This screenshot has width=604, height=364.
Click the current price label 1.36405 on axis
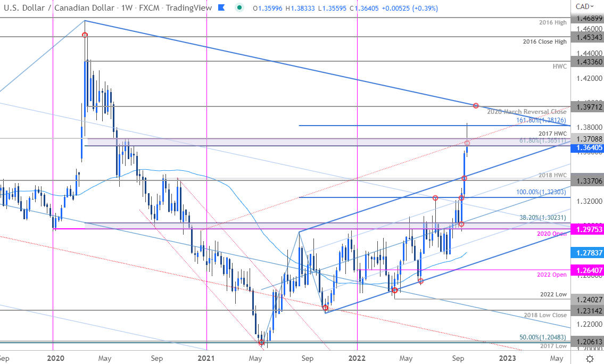tap(587, 147)
